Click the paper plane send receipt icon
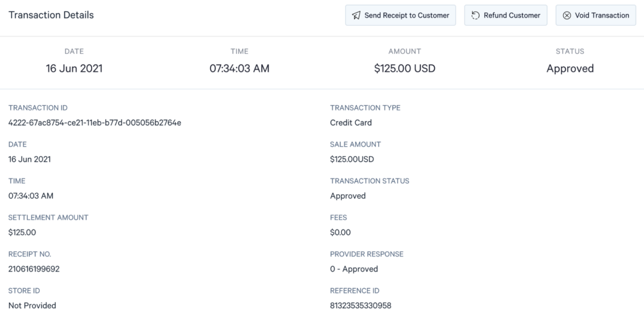Image resolution: width=644 pixels, height=322 pixels. (355, 15)
